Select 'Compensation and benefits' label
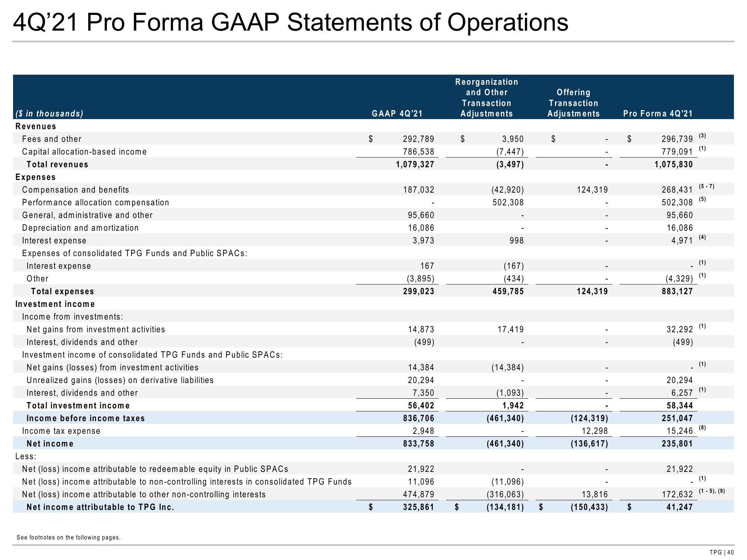Viewport: 747px width, 560px height. [x=75, y=190]
